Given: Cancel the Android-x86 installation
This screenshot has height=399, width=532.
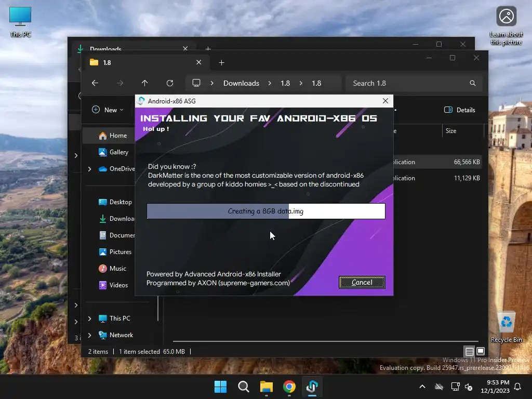Looking at the screenshot, I should click(362, 282).
